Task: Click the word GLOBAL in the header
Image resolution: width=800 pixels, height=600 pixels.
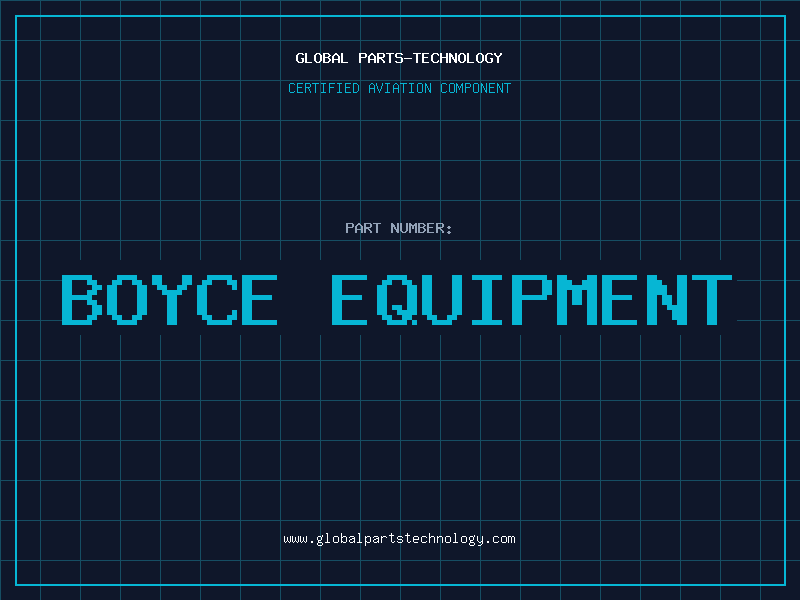Action: pyautogui.click(x=322, y=58)
